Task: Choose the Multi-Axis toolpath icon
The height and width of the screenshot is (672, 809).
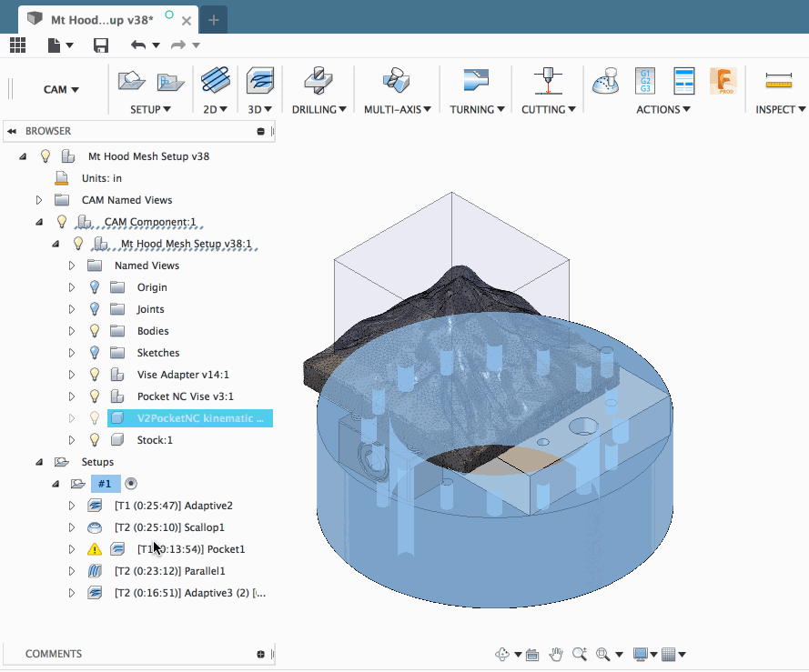Action: point(396,80)
